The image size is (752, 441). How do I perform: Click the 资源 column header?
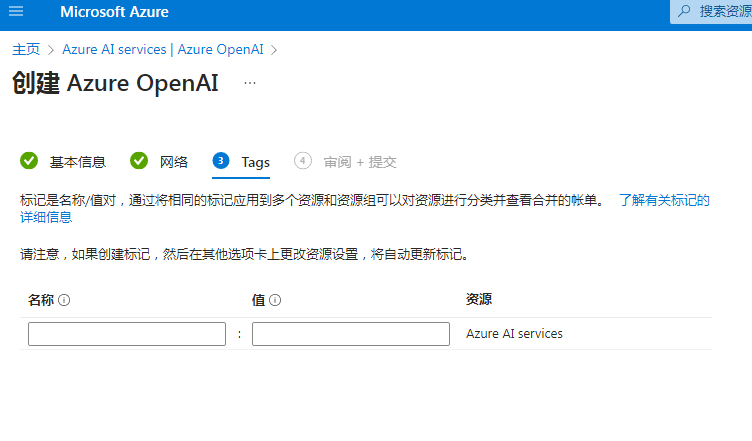pyautogui.click(x=479, y=300)
